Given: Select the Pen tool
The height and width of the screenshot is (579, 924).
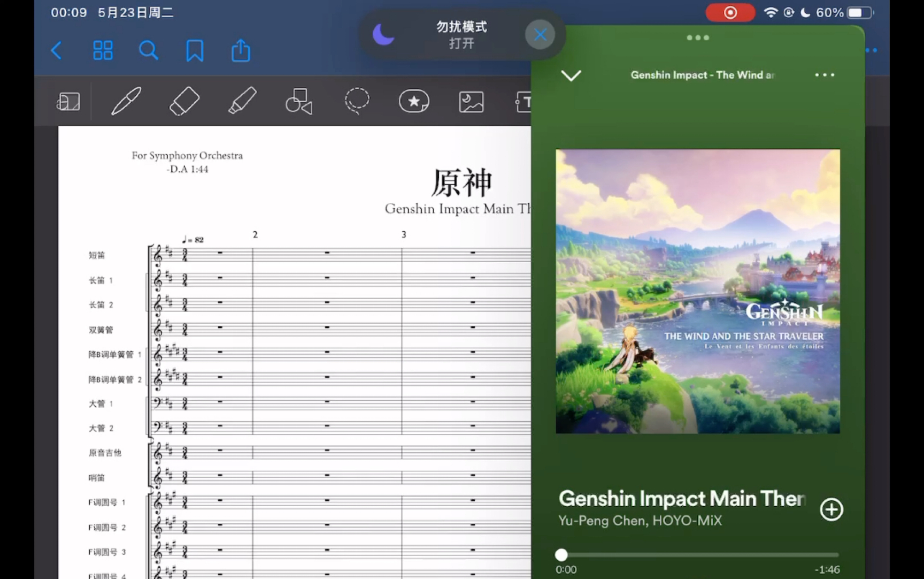Looking at the screenshot, I should (x=126, y=101).
